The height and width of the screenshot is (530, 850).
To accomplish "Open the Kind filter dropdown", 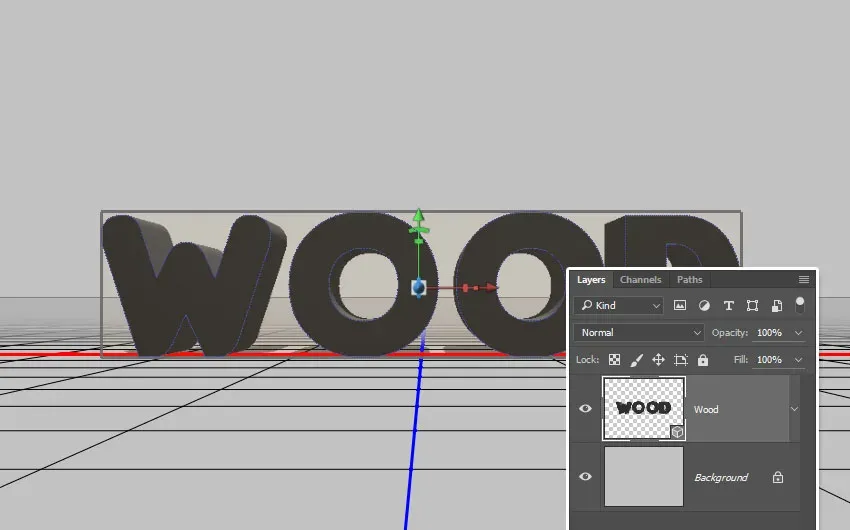I will tap(619, 306).
